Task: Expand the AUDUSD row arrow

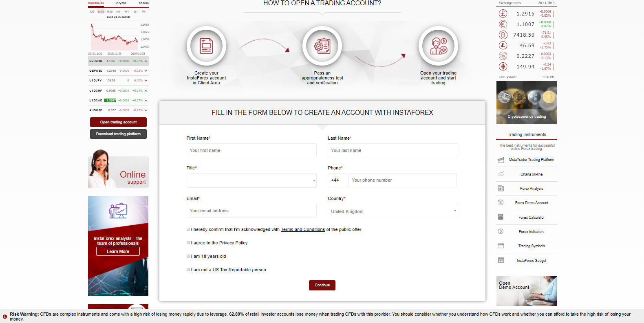Action: click(x=146, y=110)
